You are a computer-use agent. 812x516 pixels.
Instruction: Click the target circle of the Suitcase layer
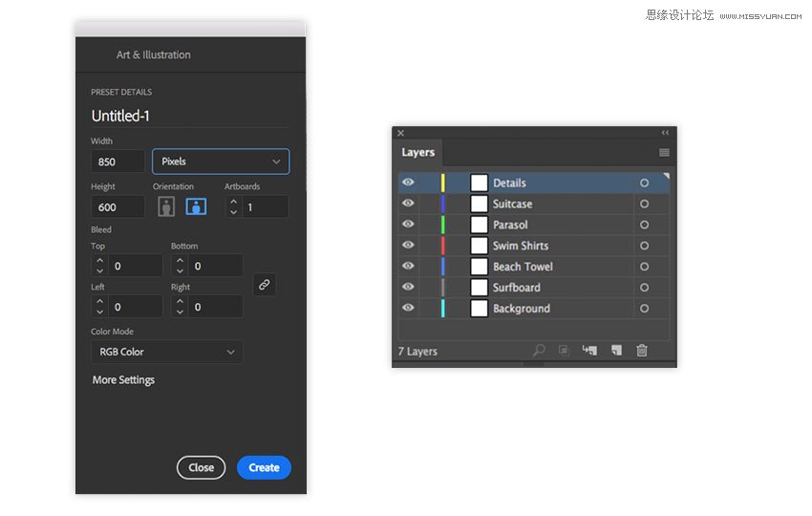[644, 204]
